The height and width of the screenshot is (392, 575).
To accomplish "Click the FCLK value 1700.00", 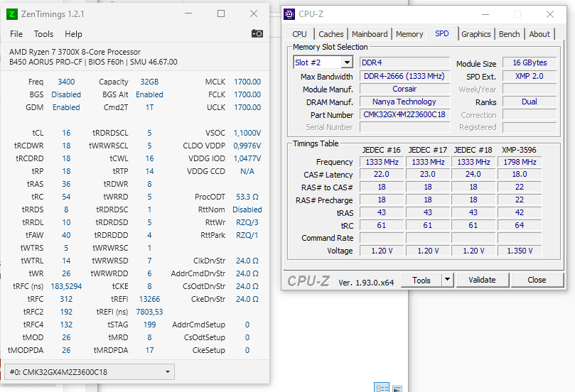I will 247,94.
